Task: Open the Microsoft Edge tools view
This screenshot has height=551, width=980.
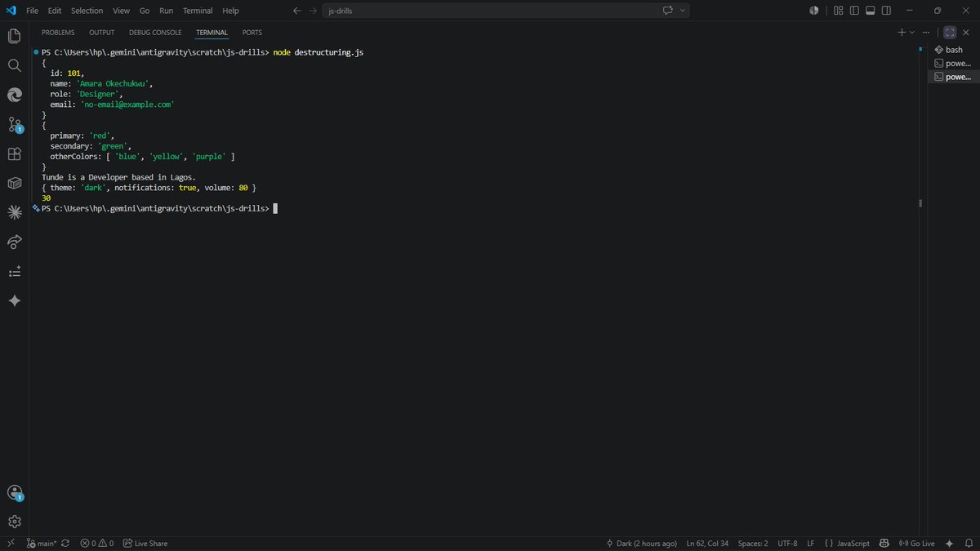Action: (x=14, y=95)
